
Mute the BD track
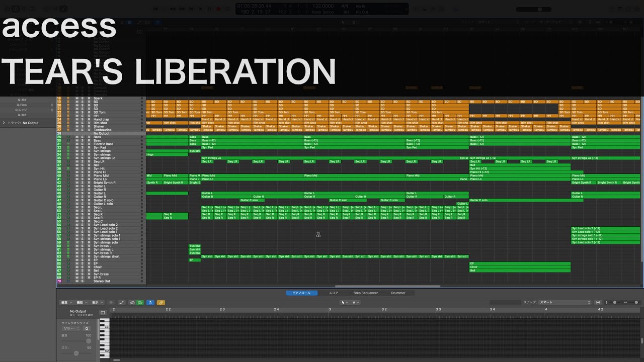click(77, 102)
